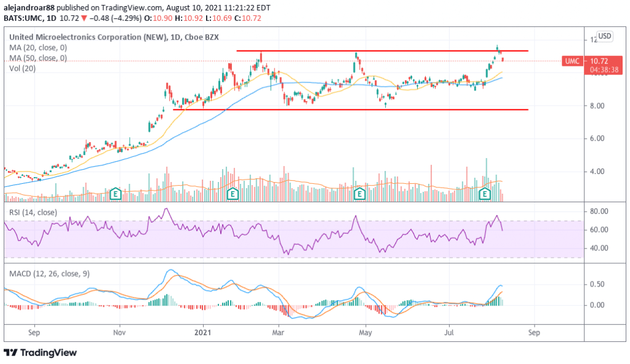This screenshot has width=630, height=364.
Task: Click the 4.00 price axis label
Action: (x=597, y=172)
